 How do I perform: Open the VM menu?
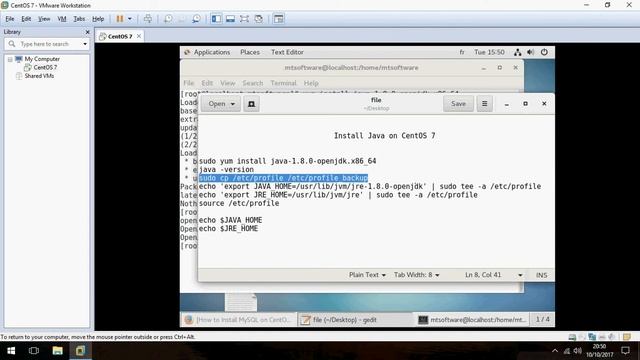62,19
